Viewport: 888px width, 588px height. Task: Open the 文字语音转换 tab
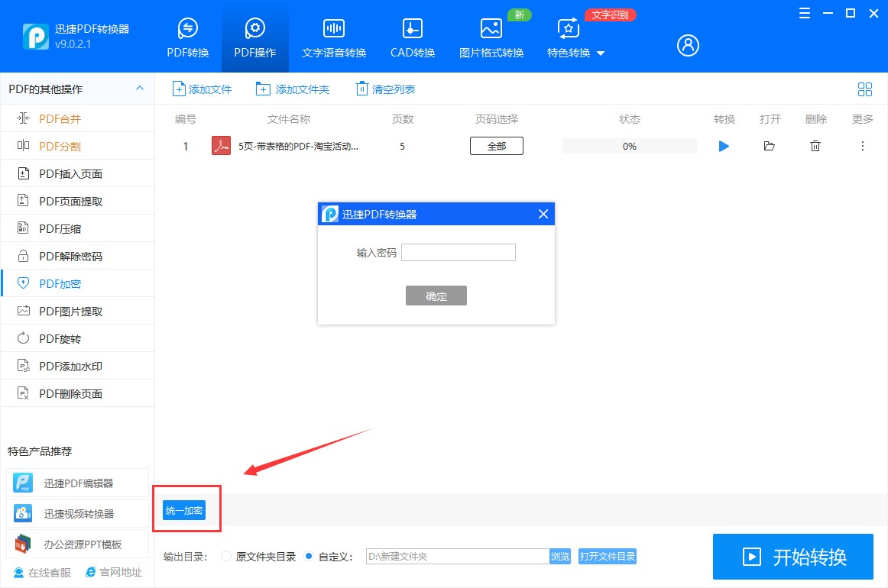[x=333, y=36]
